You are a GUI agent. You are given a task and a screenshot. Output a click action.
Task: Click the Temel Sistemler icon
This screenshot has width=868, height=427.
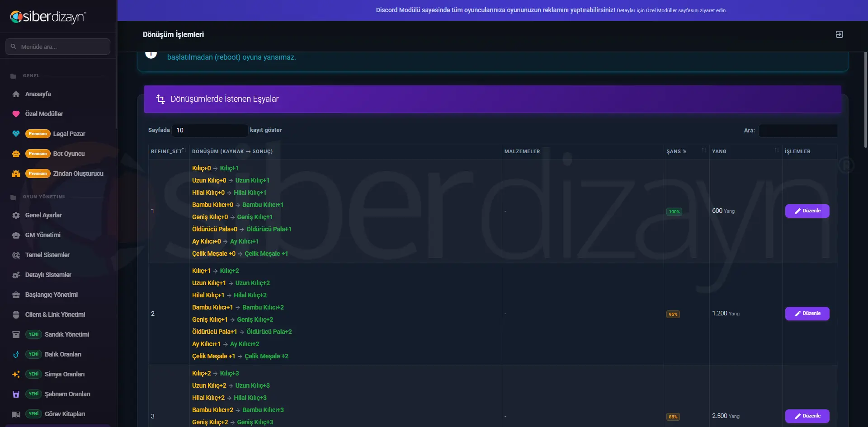click(16, 255)
